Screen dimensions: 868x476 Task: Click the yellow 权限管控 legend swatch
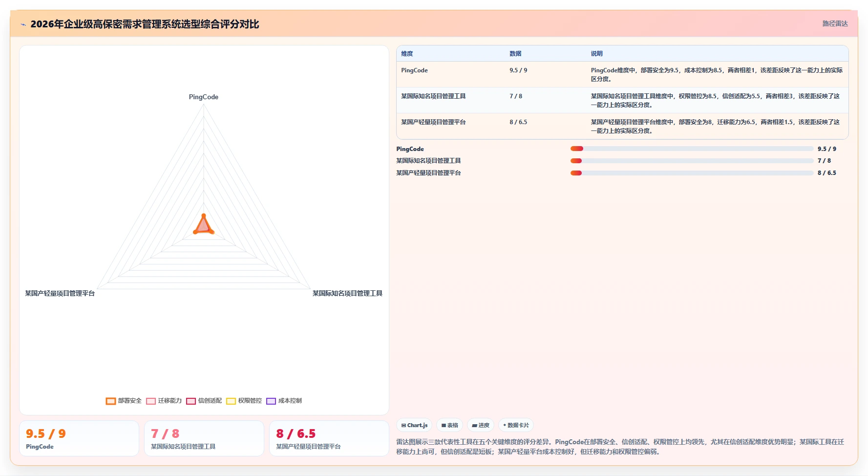231,401
